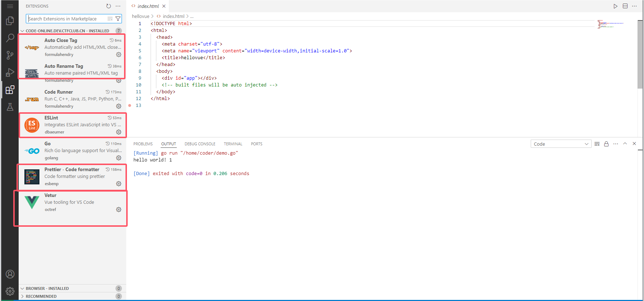Viewport: 644px width, 301px height.
Task: Open the Run and Debug view
Action: pos(10,72)
